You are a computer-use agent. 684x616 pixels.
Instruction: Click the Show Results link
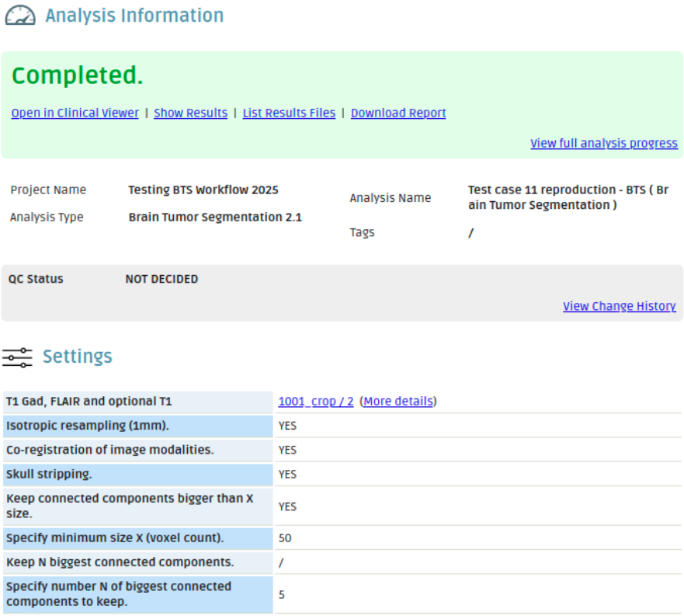[x=190, y=113]
